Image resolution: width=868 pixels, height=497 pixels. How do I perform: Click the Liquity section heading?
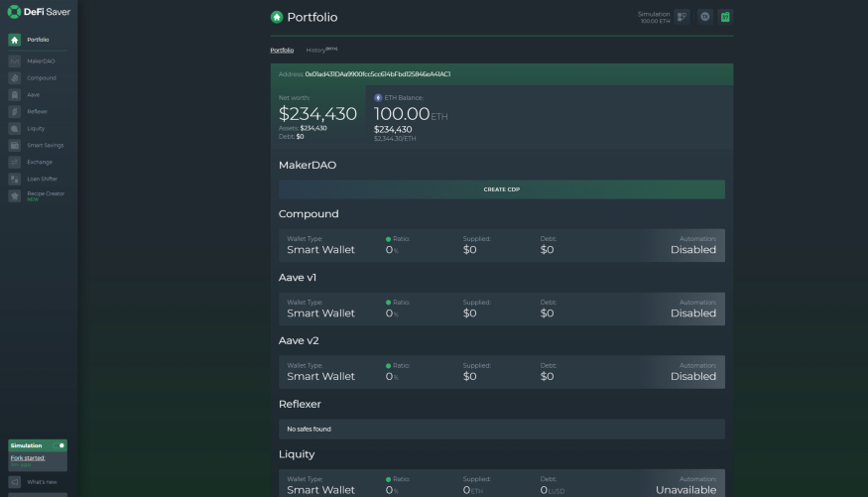pyautogui.click(x=297, y=454)
